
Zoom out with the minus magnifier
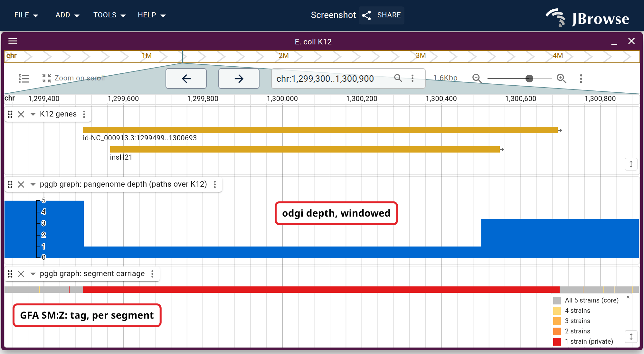(477, 79)
